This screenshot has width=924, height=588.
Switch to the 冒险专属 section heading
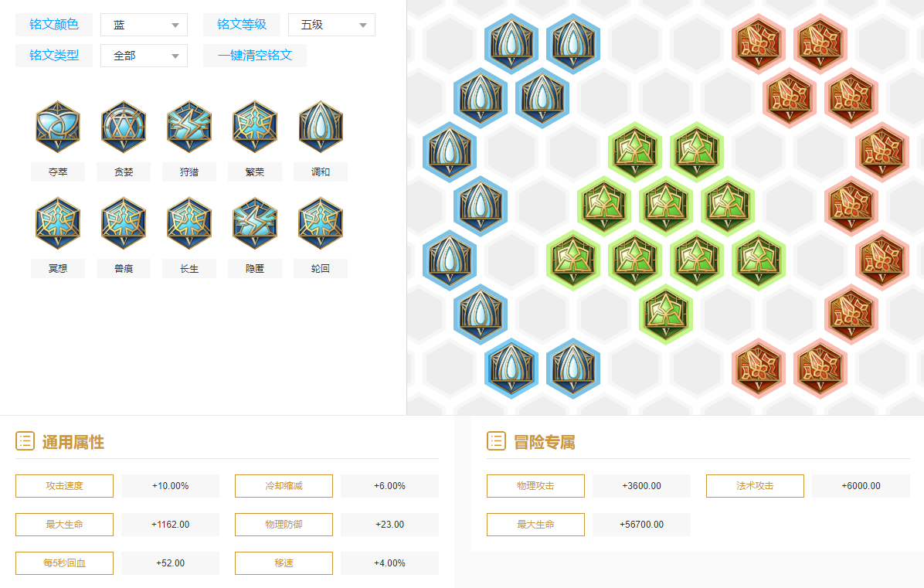tap(544, 442)
